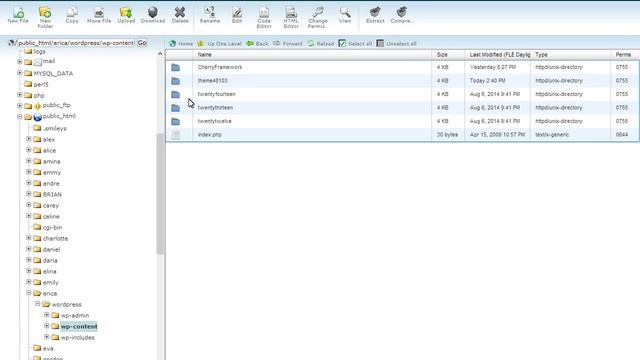Reload the file listing

320,44
